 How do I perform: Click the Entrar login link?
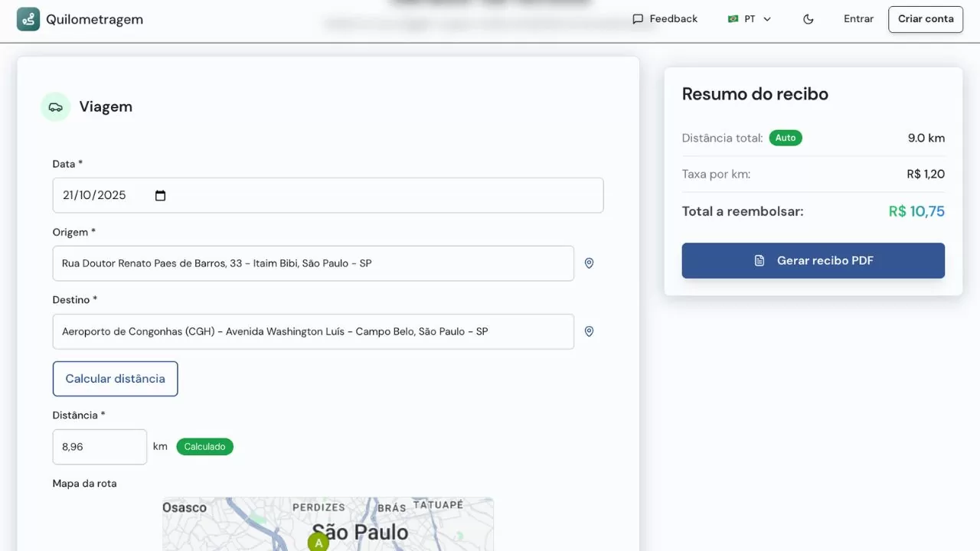(x=858, y=19)
